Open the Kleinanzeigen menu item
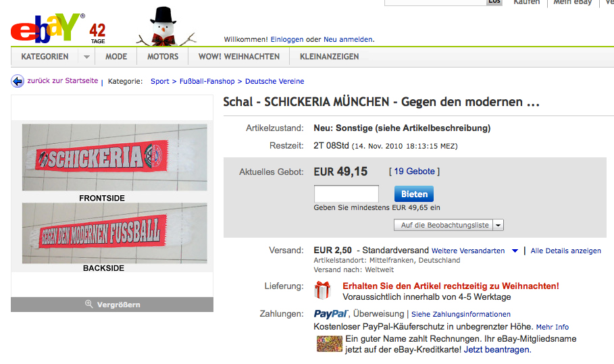The width and height of the screenshot is (614, 364). coord(330,57)
